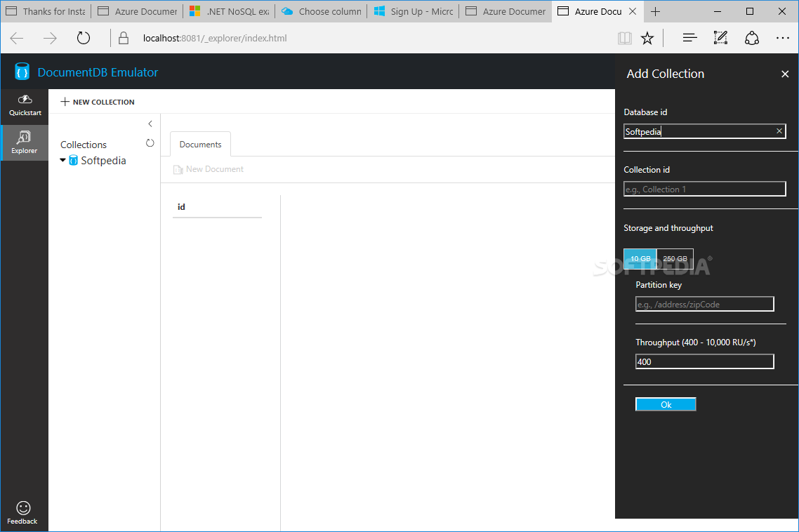Open the Make a Web Note tool
This screenshot has height=532, width=799.
(720, 38)
